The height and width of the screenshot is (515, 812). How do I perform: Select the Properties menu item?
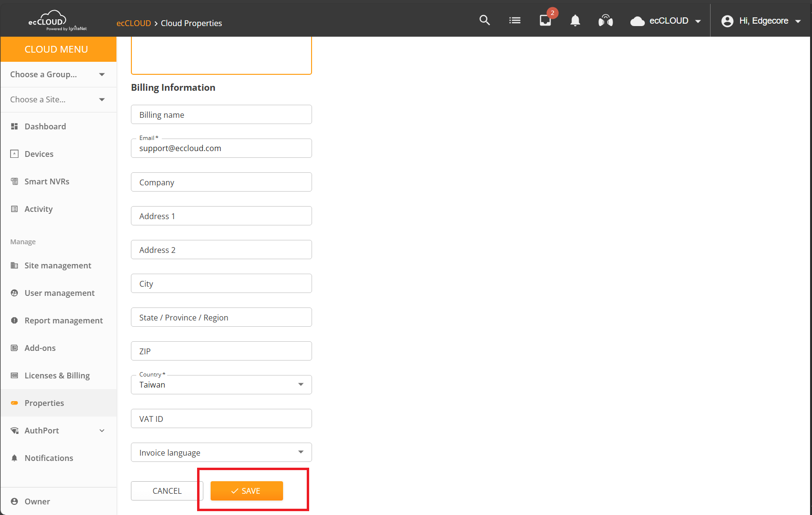(58, 403)
